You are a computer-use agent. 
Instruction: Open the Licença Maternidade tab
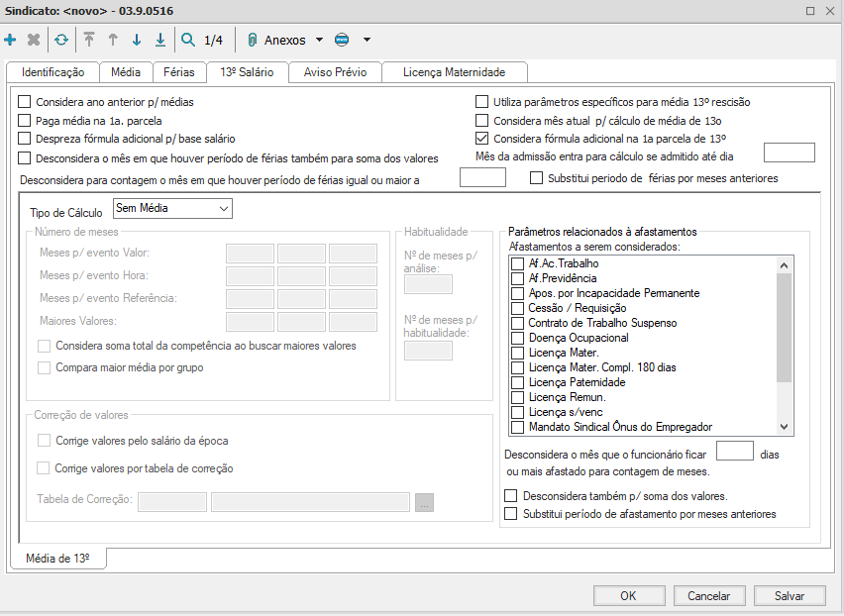[452, 72]
